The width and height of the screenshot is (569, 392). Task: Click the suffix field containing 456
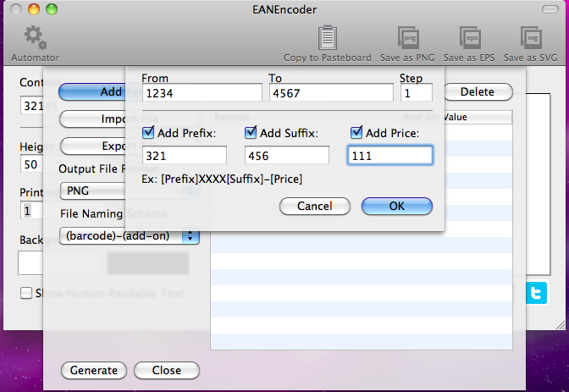(x=287, y=155)
